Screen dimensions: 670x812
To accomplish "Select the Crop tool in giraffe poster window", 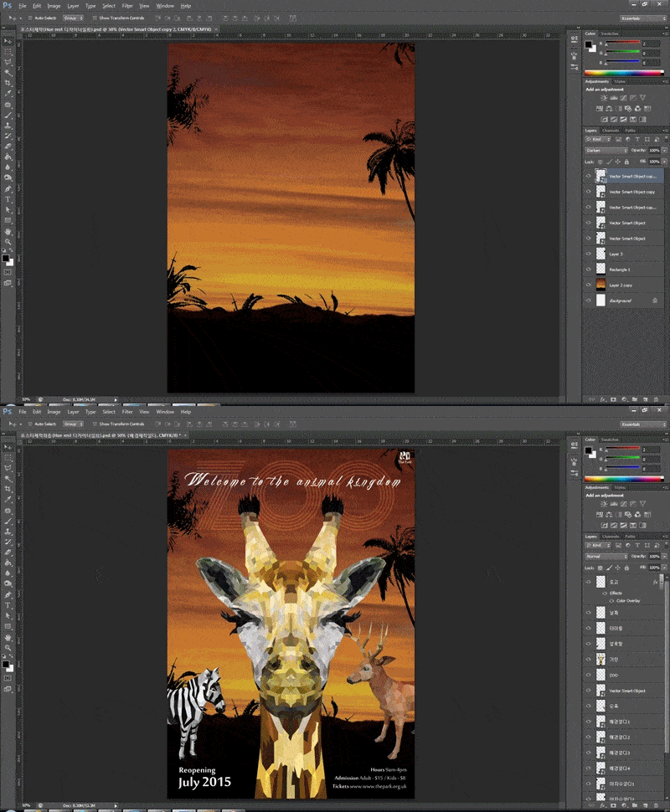I will [x=8, y=489].
